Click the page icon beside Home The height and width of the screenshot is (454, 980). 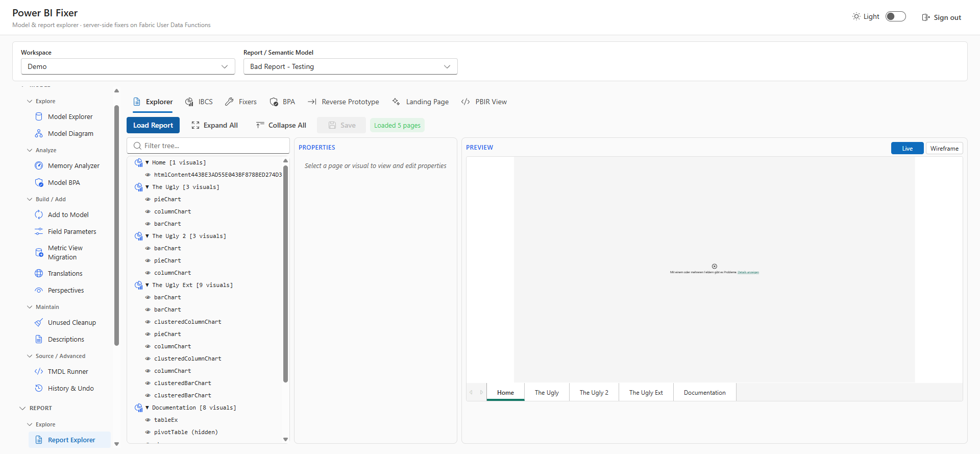[138, 162]
